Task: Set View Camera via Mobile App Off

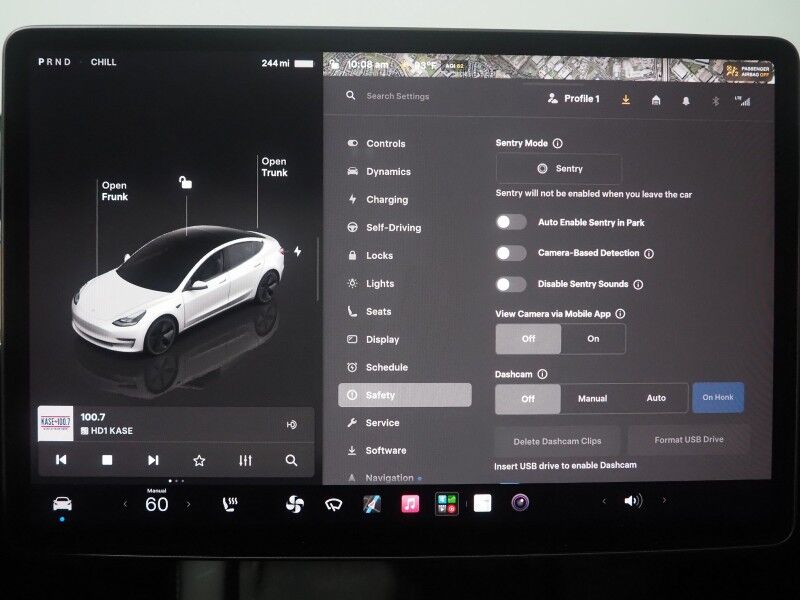Action: pyautogui.click(x=528, y=339)
